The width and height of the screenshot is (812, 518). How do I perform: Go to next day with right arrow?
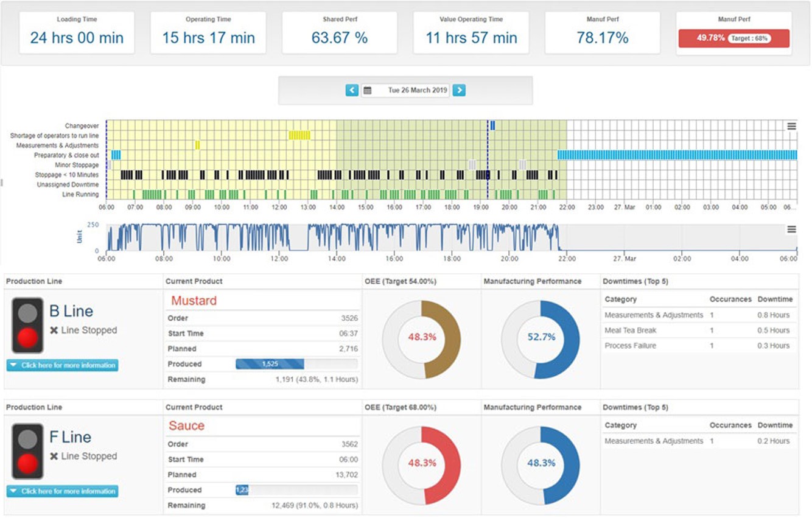(459, 90)
